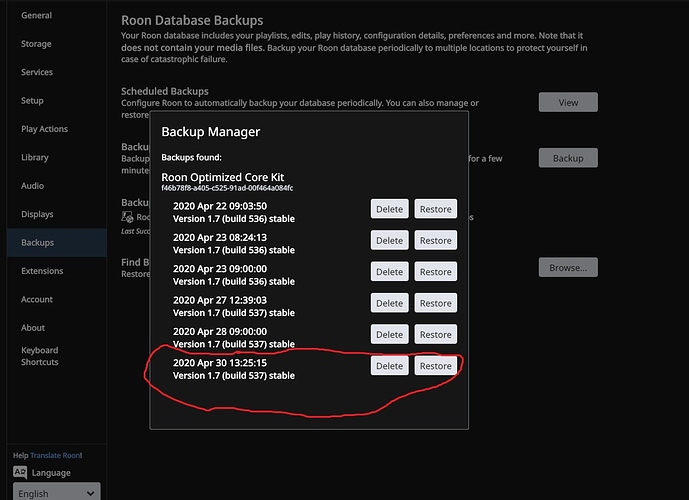Restore the Apr 23 08:24:13 backup
This screenshot has height=500, width=689.
coord(435,240)
